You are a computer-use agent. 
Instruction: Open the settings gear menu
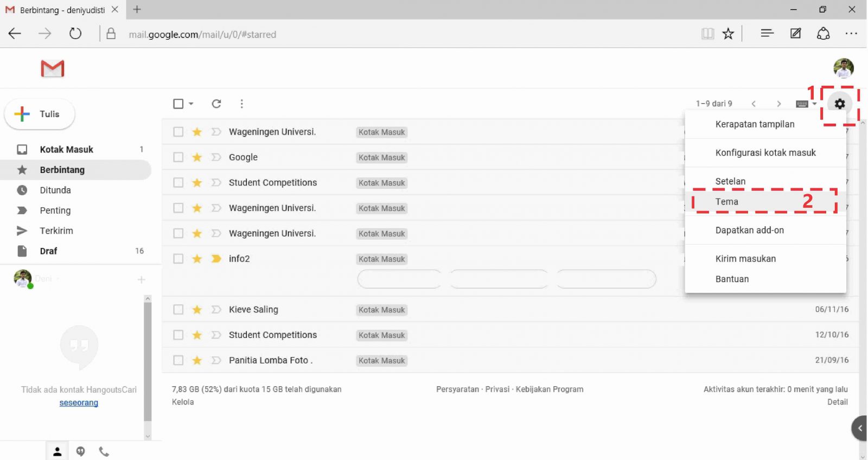(840, 104)
